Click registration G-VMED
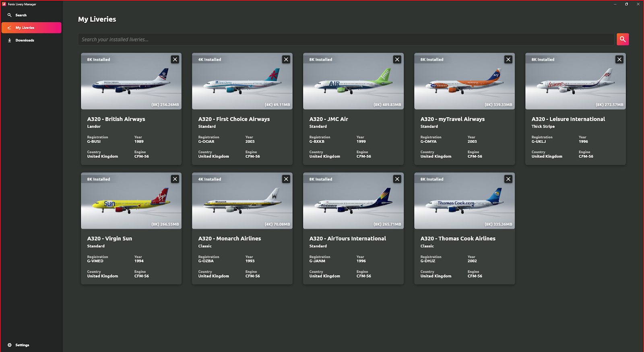 tap(95, 261)
